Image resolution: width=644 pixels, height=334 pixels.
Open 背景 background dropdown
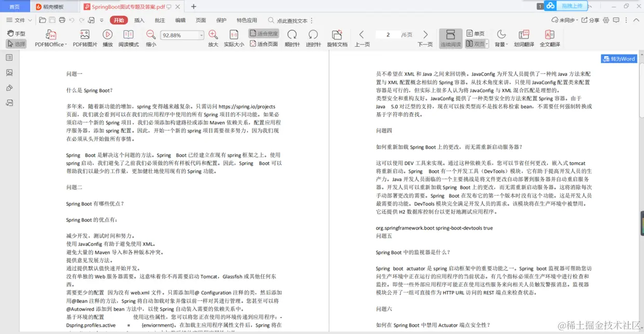pyautogui.click(x=501, y=38)
